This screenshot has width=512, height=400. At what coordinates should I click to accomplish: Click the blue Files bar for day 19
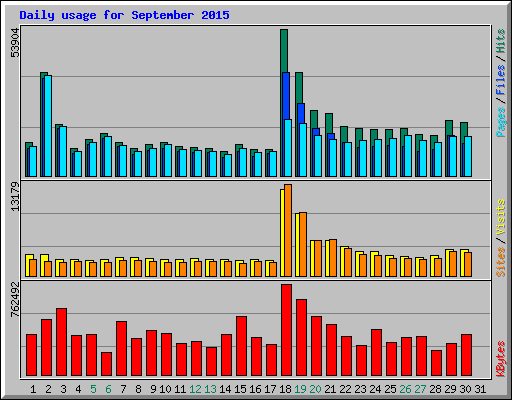pyautogui.click(x=301, y=113)
